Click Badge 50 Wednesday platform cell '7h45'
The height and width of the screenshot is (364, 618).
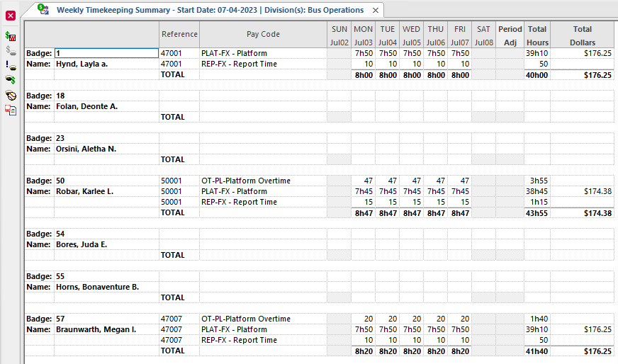(x=412, y=191)
